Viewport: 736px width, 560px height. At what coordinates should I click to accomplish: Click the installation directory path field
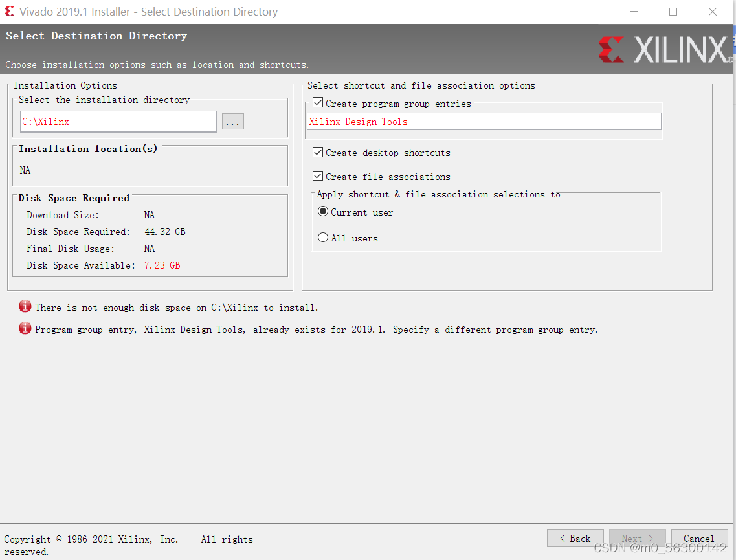click(x=118, y=122)
